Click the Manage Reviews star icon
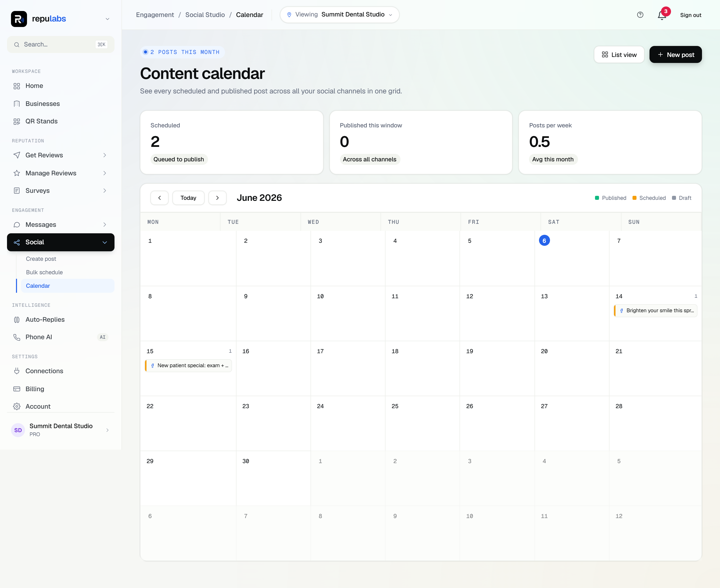This screenshot has height=588, width=720. pyautogui.click(x=16, y=173)
